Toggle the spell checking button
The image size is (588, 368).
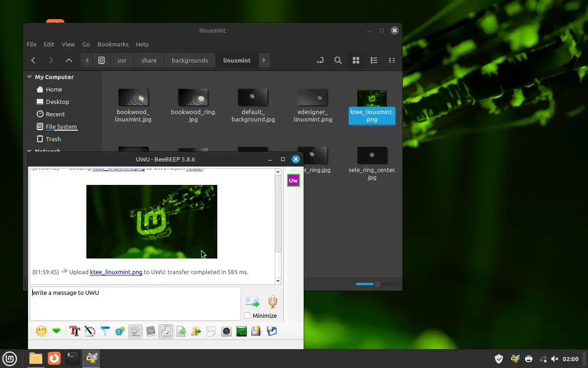[136, 331]
